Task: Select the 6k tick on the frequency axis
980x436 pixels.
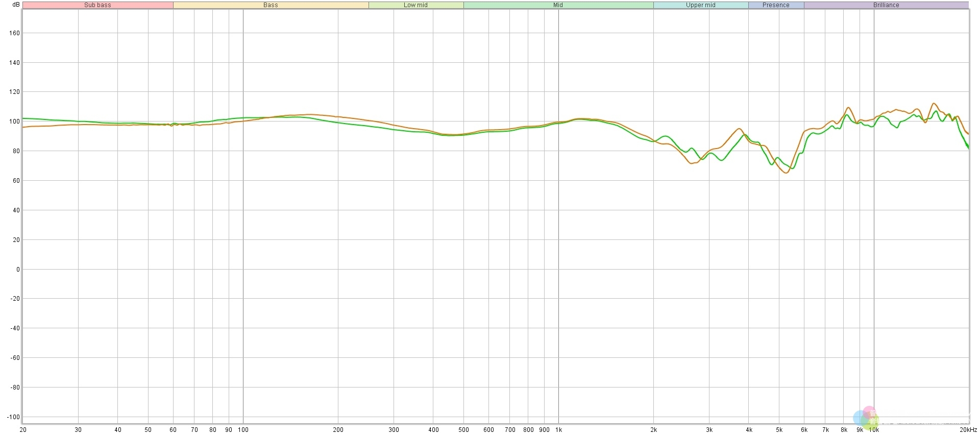Action: [x=804, y=430]
